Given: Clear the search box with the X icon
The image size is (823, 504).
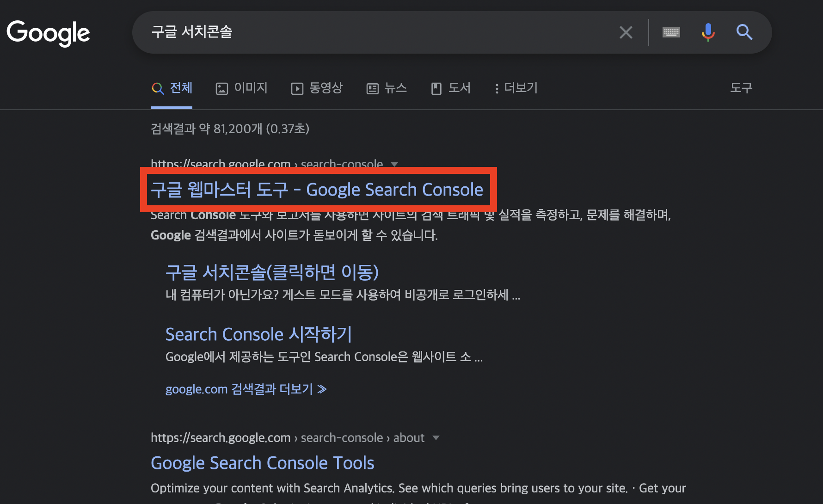Looking at the screenshot, I should pyautogui.click(x=626, y=32).
